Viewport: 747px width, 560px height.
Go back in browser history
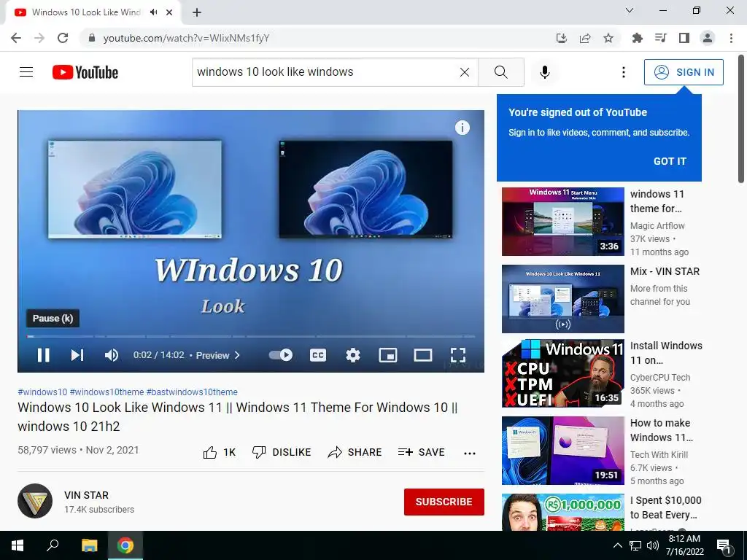coord(16,38)
